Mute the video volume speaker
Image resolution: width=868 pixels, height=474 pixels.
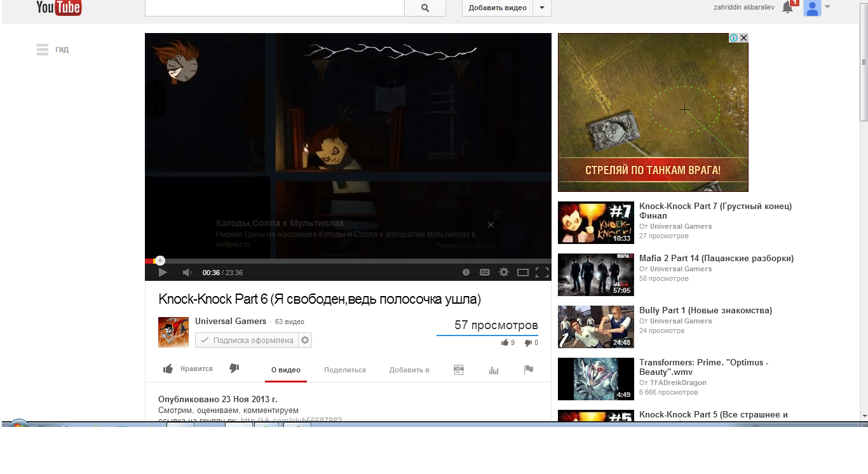tap(187, 273)
